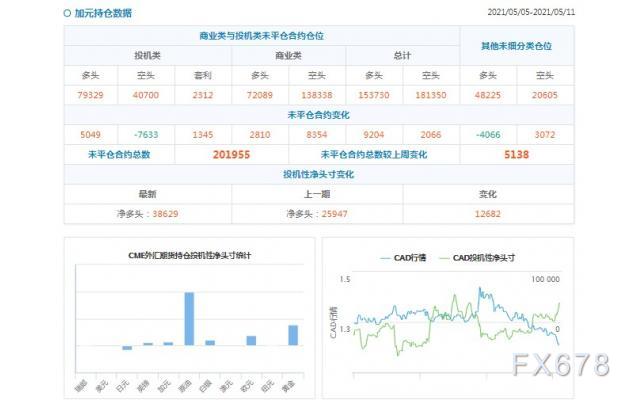Select the change value 2066
The height and width of the screenshot is (400, 640).
point(431,135)
